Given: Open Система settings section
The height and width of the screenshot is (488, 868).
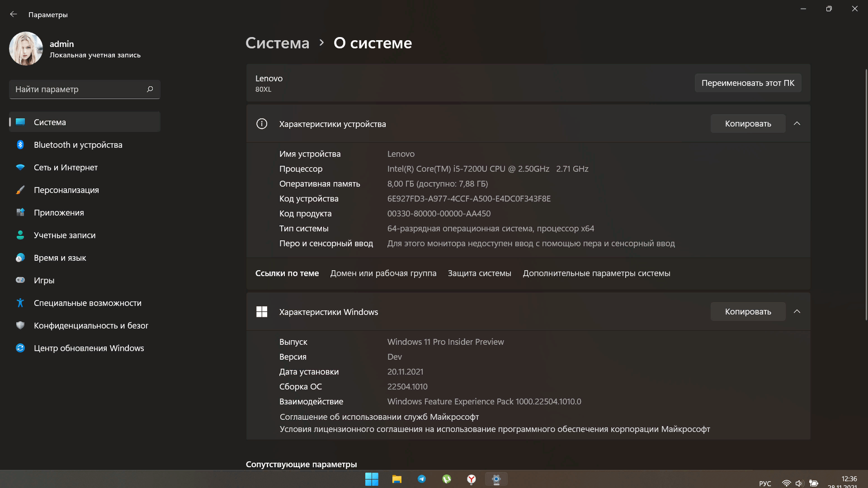Looking at the screenshot, I should (85, 122).
